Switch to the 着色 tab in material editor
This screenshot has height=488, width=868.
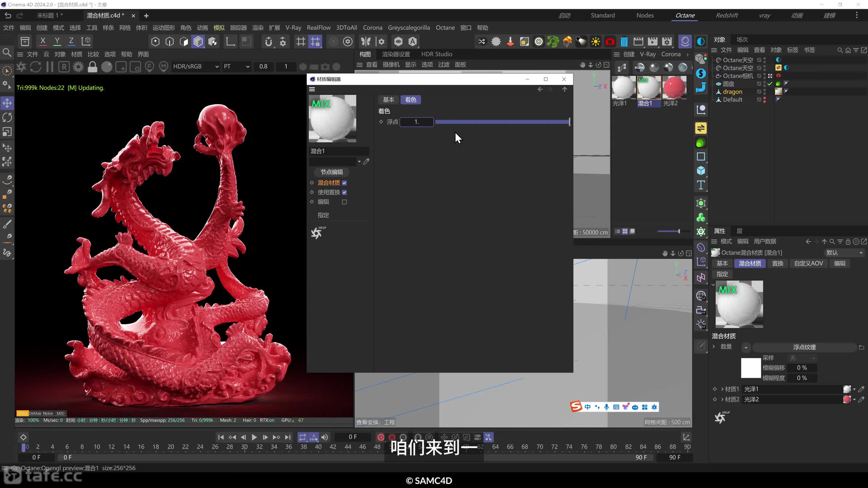click(410, 100)
